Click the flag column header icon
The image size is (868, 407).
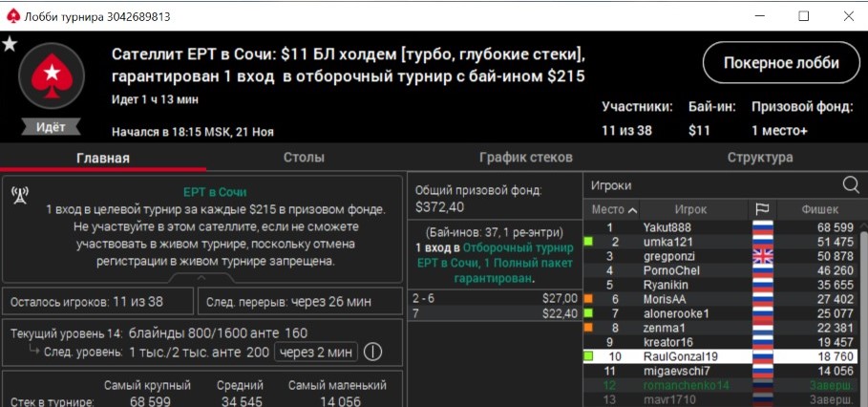point(762,209)
